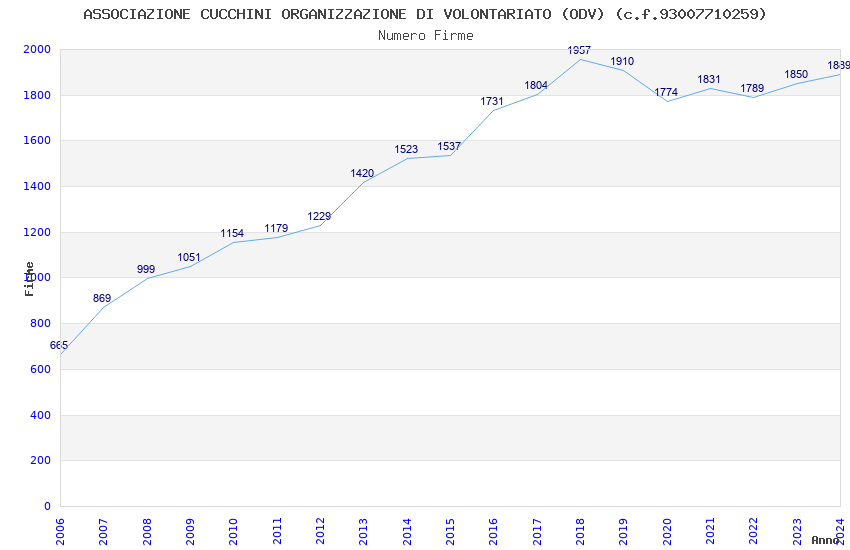
Task: Click the subtitle Numero Firme
Action: tap(426, 36)
